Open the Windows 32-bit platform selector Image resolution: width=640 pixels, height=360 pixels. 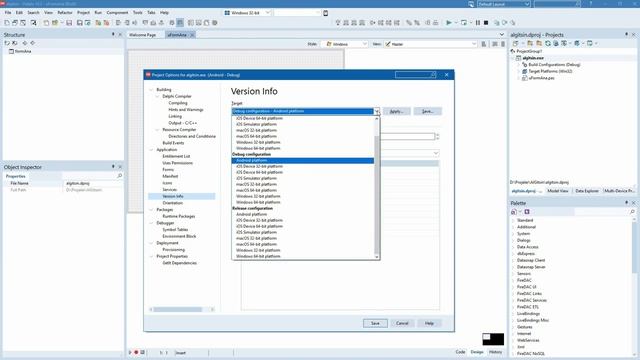(x=247, y=13)
